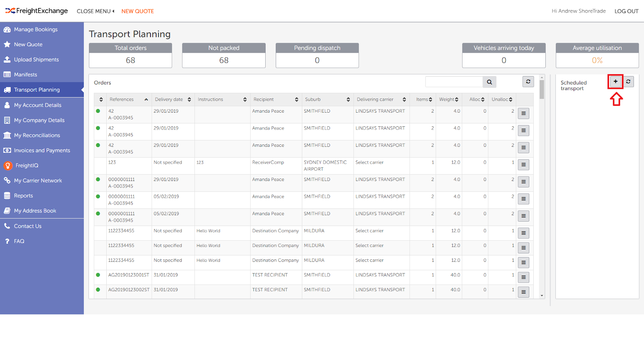Click the My Account Details user icon
The height and width of the screenshot is (362, 644).
[x=7, y=105]
